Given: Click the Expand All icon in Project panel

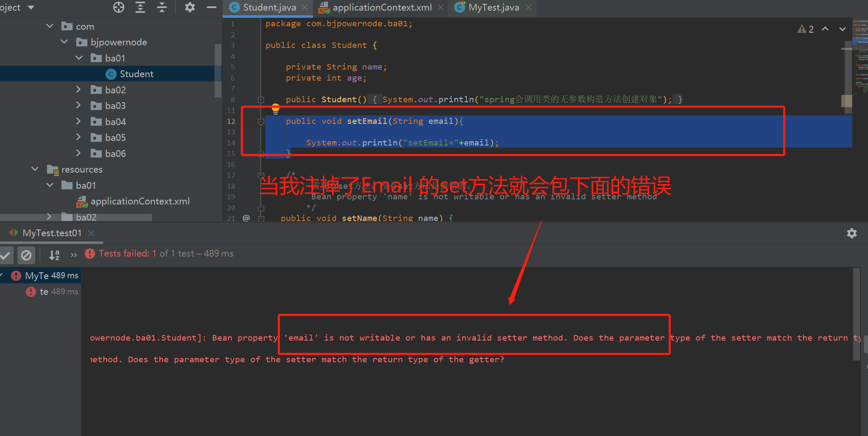Looking at the screenshot, I should coord(140,7).
